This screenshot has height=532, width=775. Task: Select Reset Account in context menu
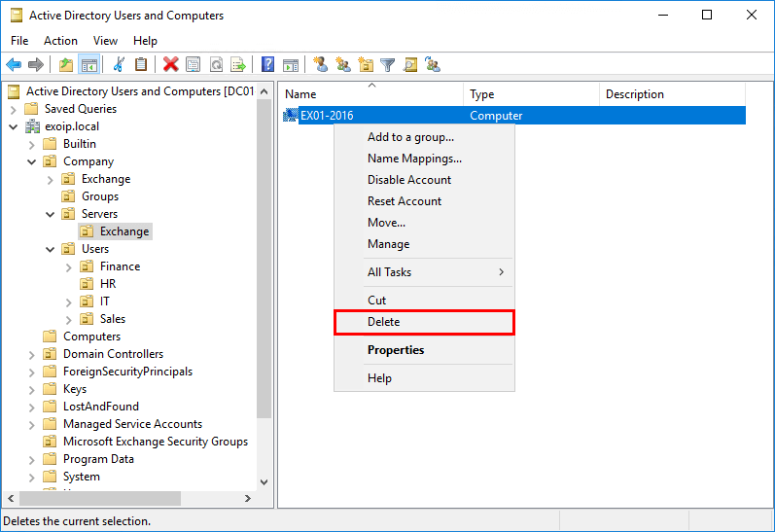tap(424, 201)
